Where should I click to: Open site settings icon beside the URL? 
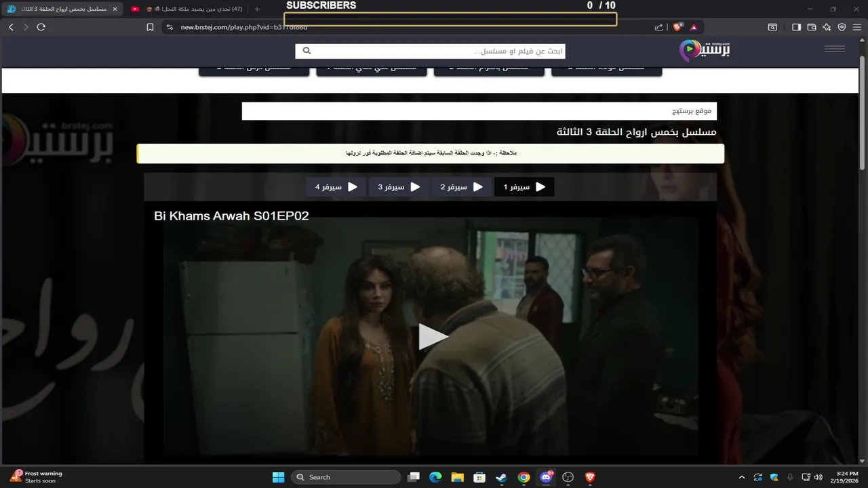170,27
